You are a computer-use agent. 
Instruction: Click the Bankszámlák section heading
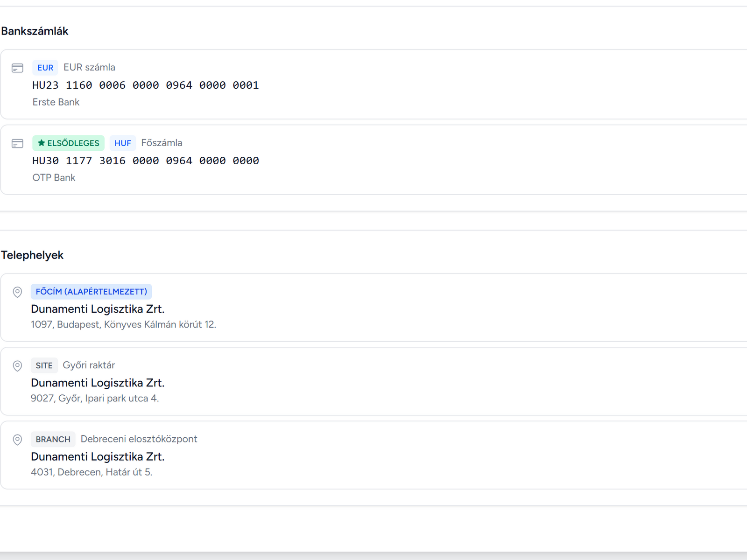(35, 31)
